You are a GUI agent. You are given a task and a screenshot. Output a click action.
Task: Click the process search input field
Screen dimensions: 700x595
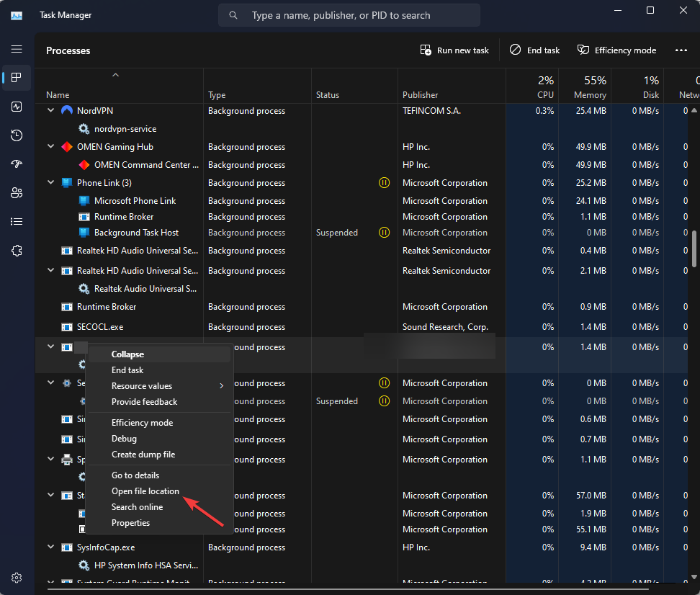349,15
